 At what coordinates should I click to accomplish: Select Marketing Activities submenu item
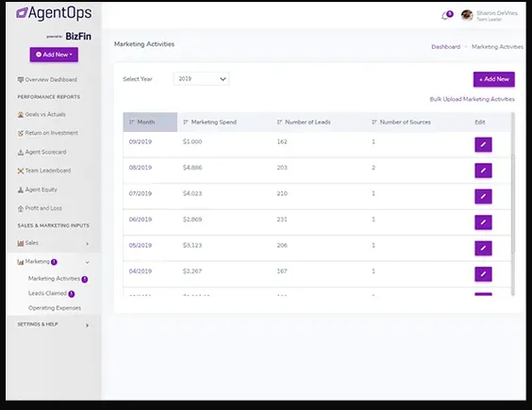pyautogui.click(x=54, y=278)
